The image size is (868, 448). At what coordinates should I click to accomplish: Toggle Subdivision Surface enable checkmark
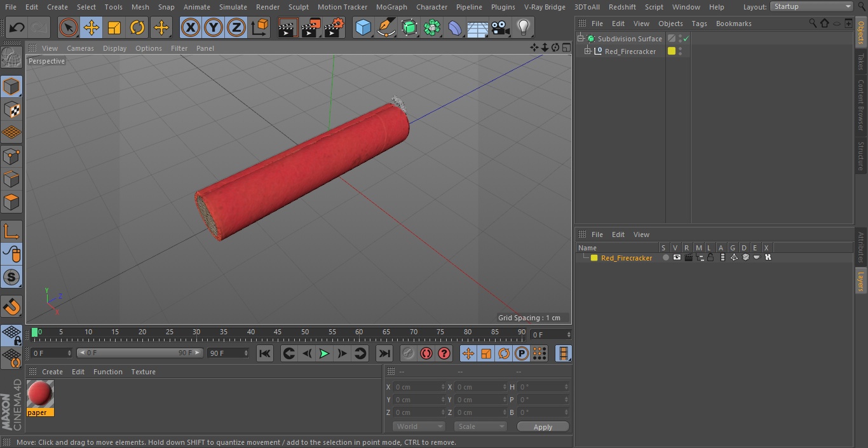tap(686, 39)
